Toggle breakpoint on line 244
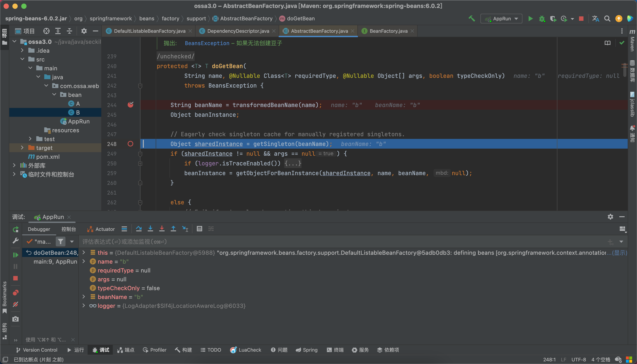Screen dimensions: 637x364 [130, 105]
